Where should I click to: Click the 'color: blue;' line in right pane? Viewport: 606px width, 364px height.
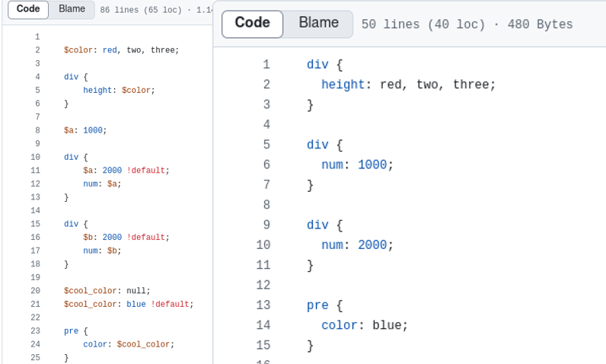(365, 325)
